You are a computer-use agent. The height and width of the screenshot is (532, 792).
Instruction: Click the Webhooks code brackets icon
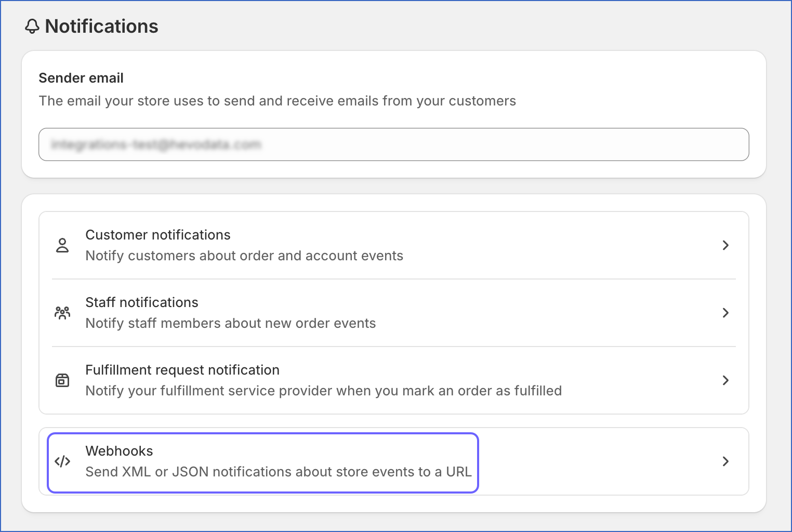[62, 461]
